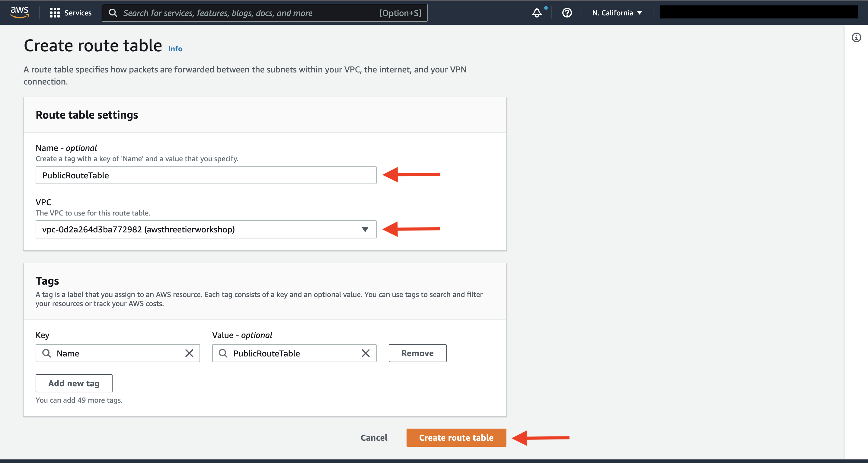Image resolution: width=868 pixels, height=463 pixels.
Task: Clear the tag Value field with X icon
Action: [x=365, y=353]
